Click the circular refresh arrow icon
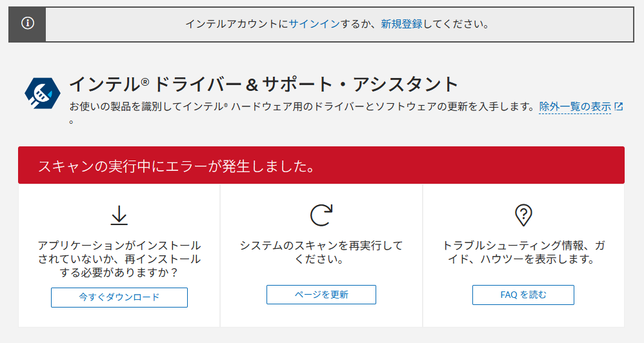The width and height of the screenshot is (644, 343). coord(321,215)
